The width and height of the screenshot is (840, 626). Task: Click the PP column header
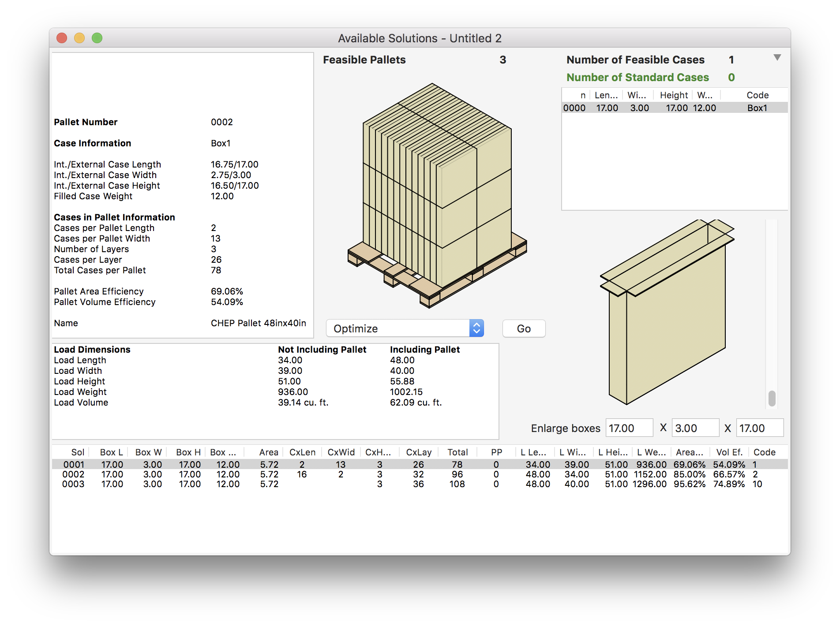click(x=496, y=452)
